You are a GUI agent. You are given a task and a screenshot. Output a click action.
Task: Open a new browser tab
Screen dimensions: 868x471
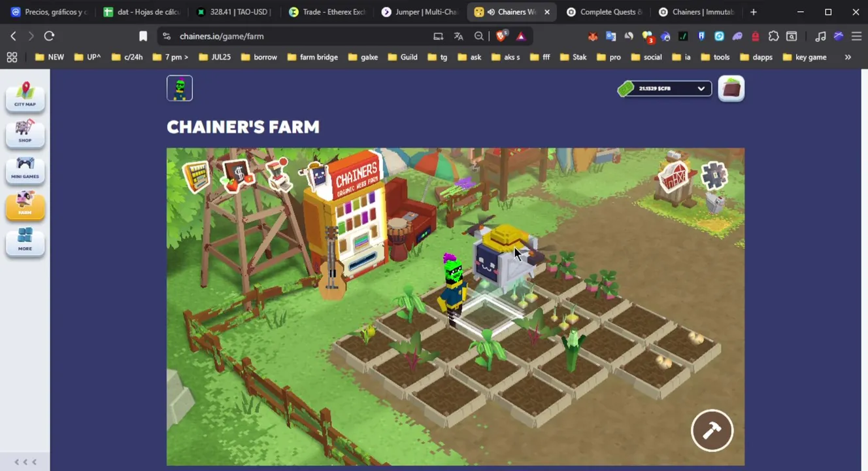[x=754, y=12]
